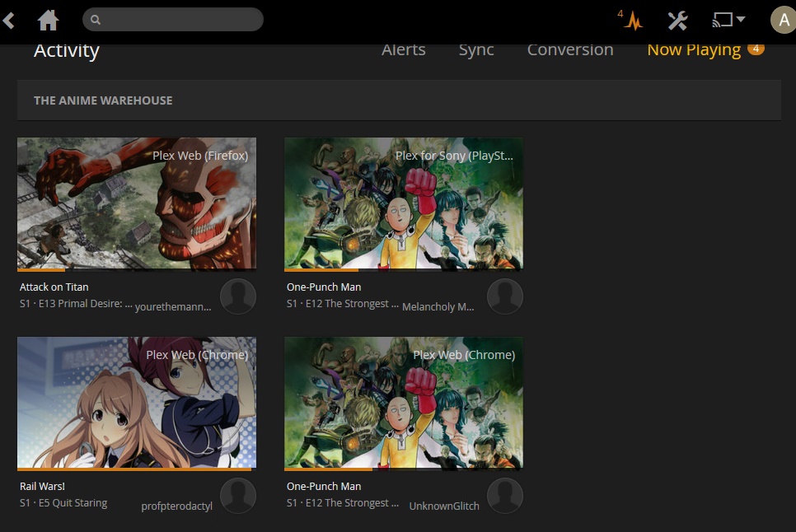Switch to the Sync tab
This screenshot has width=796, height=532.
coord(476,50)
